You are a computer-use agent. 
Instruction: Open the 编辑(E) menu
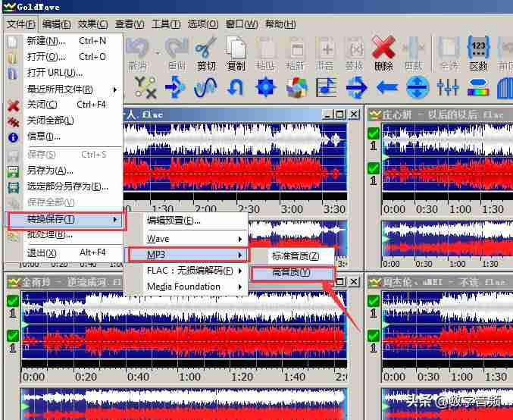click(x=56, y=24)
